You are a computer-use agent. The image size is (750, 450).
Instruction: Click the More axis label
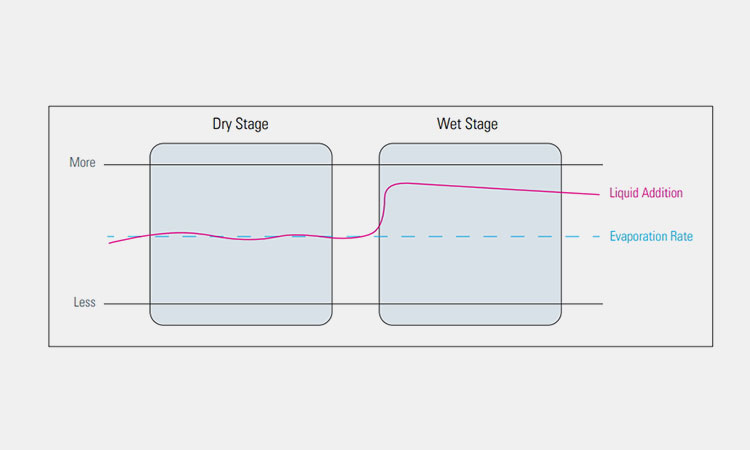pyautogui.click(x=82, y=163)
